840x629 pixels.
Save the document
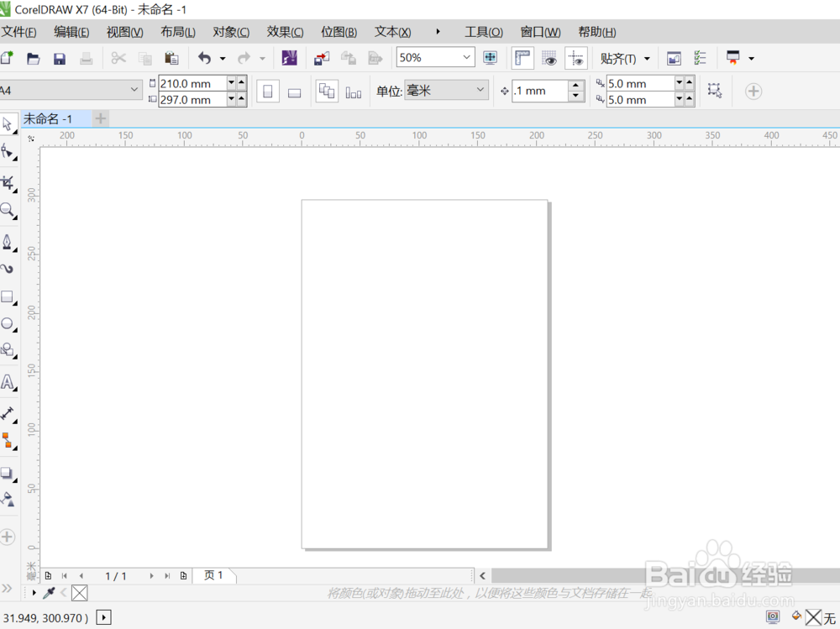point(60,58)
